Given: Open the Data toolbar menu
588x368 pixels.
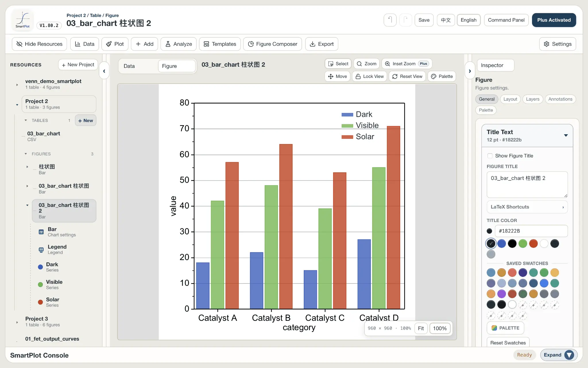Looking at the screenshot, I should click(84, 44).
